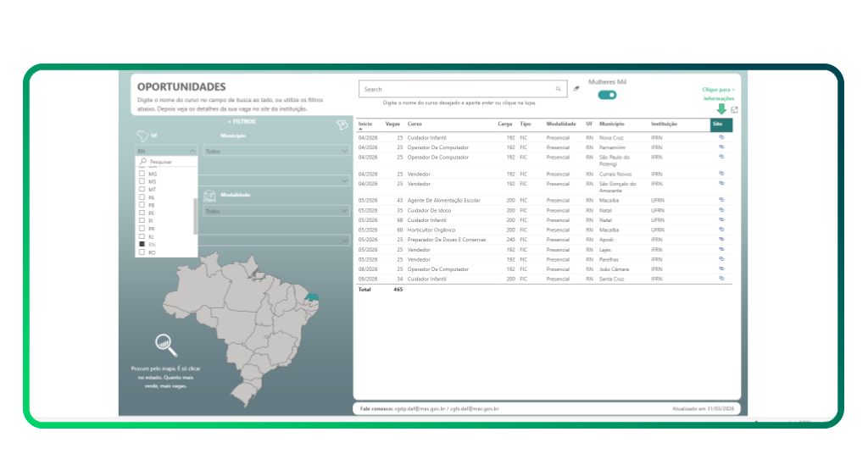Click the + FILTROS label
Viewport: 868px width, 454px height.
[x=242, y=121]
